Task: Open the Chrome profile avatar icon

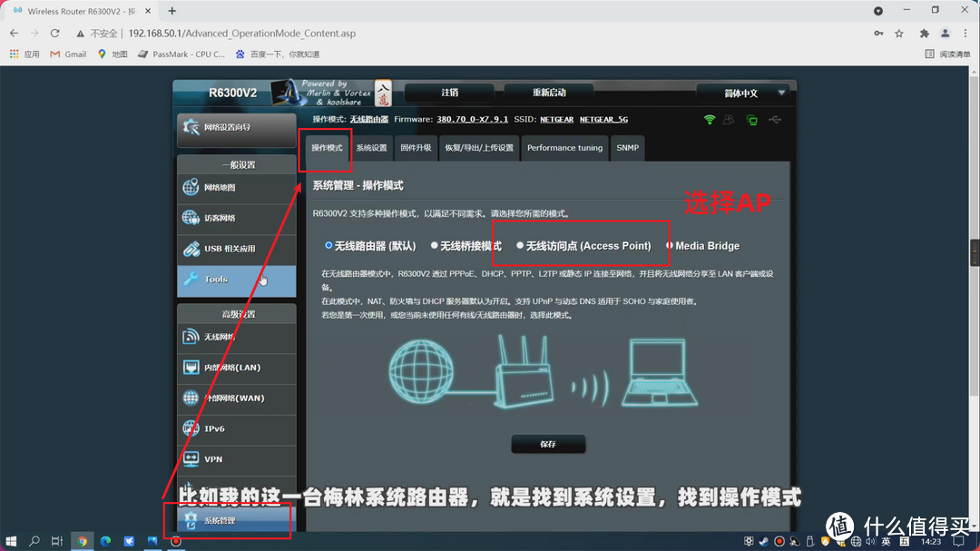Action: point(945,34)
